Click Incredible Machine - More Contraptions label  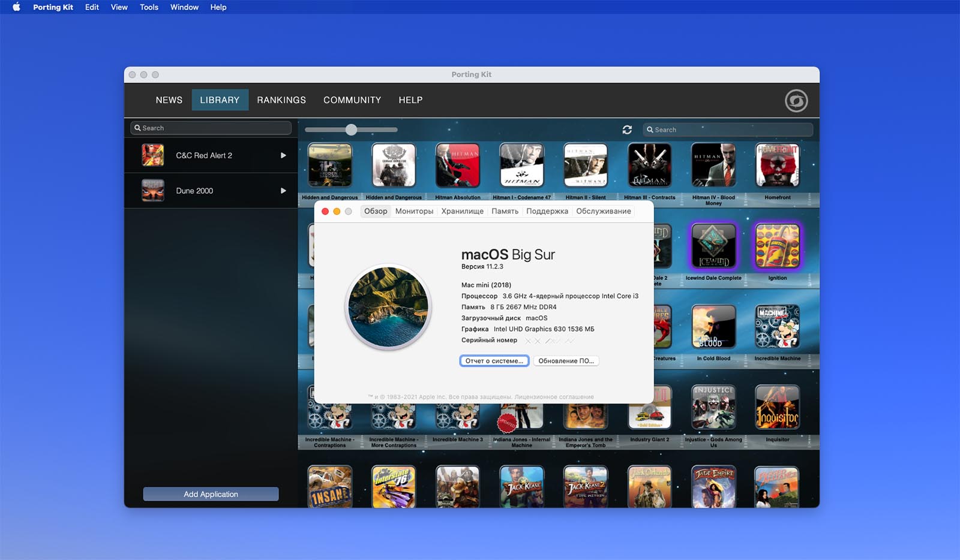coord(394,442)
